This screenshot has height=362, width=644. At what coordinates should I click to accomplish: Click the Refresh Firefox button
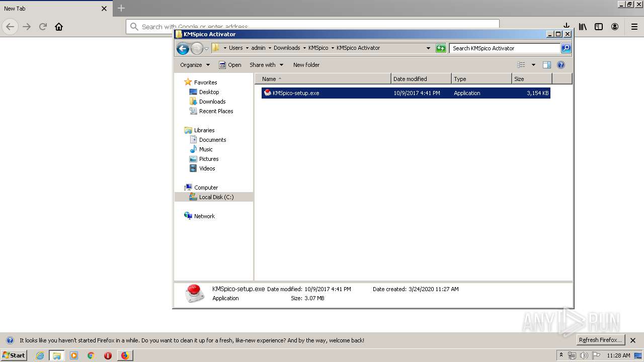coord(601,340)
